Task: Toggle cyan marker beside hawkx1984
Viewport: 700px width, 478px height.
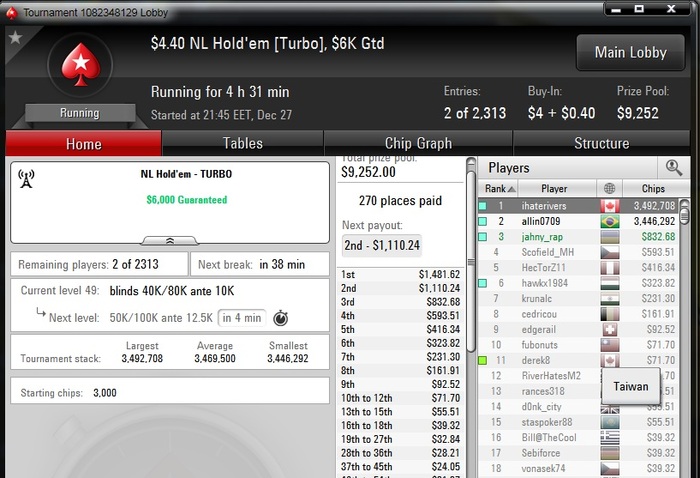Action: coord(483,283)
